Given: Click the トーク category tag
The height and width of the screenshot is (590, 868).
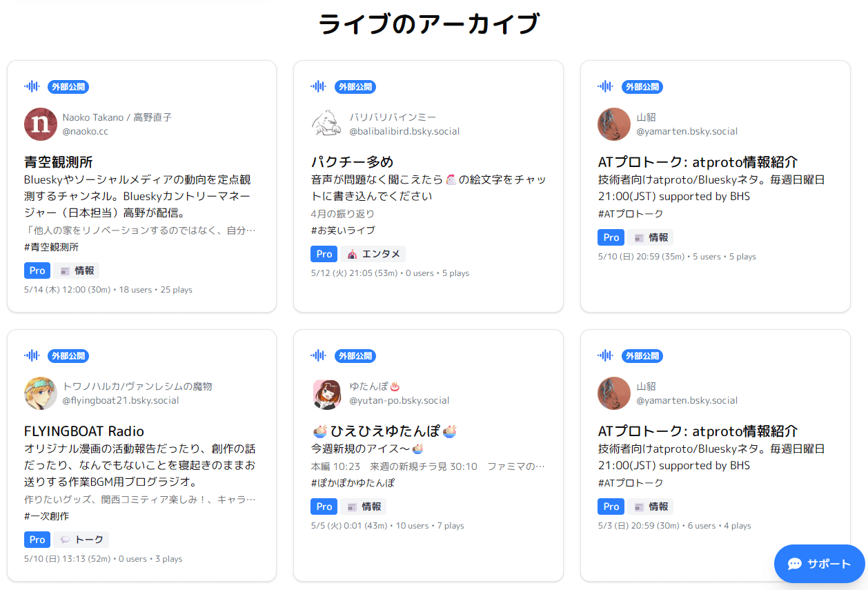Looking at the screenshot, I should pos(81,540).
